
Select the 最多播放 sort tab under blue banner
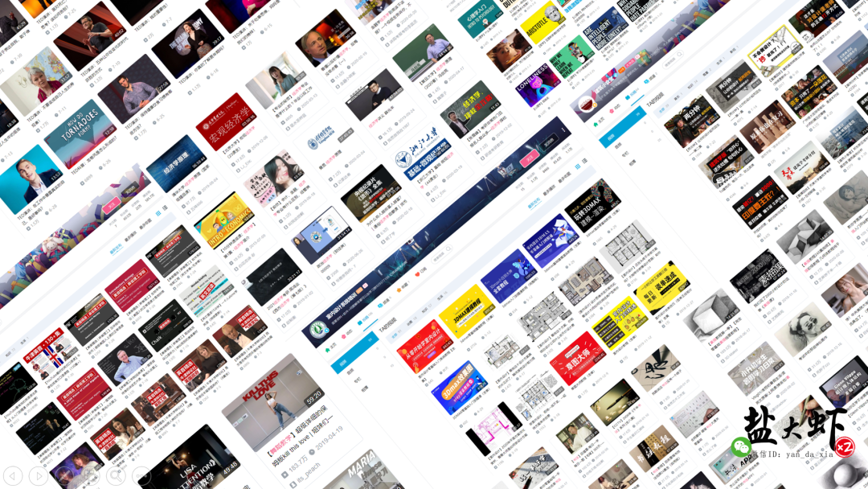pyautogui.click(x=549, y=191)
